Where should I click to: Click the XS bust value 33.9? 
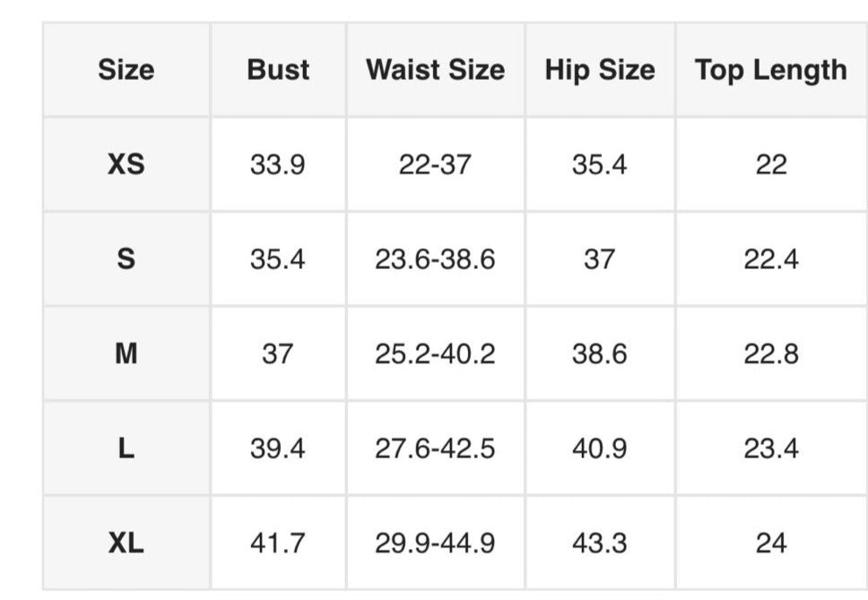tap(278, 165)
